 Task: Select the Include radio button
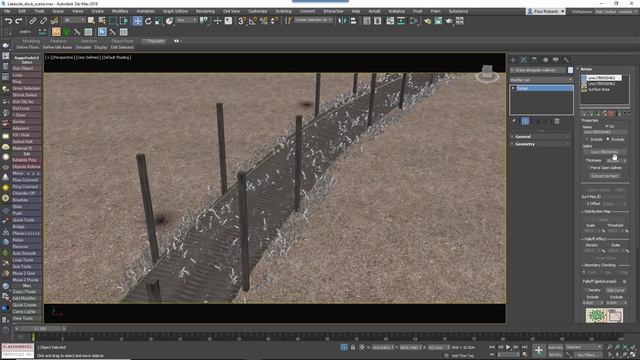(588, 139)
